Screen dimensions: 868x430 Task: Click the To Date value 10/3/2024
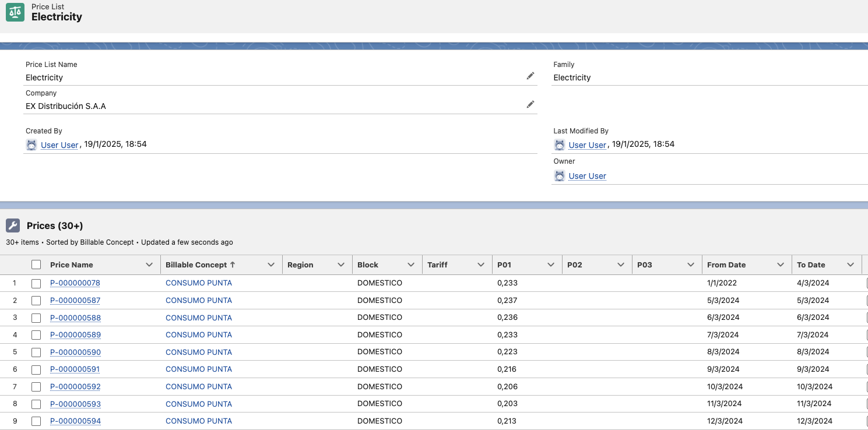coord(815,386)
